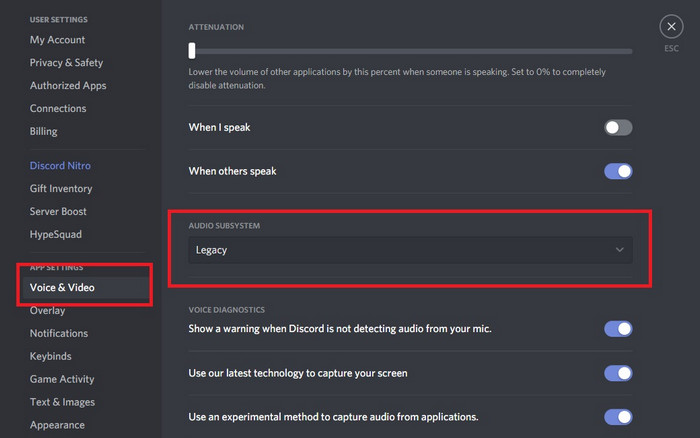Toggle experimental audio capture method switch
700x438 pixels.
(618, 417)
